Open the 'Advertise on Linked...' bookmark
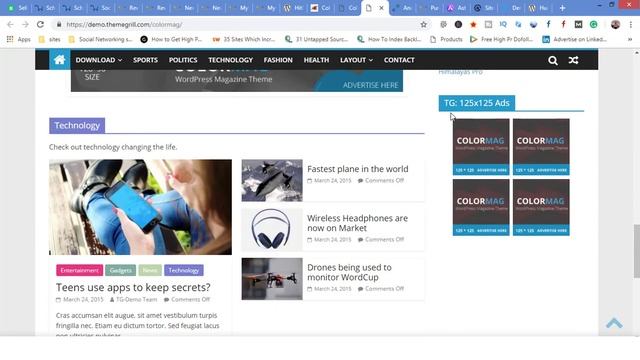 point(574,39)
